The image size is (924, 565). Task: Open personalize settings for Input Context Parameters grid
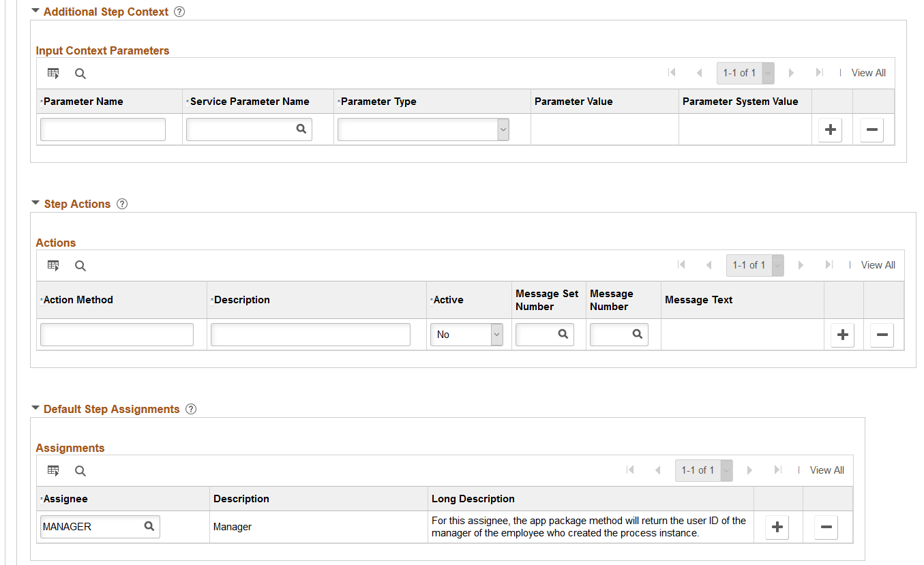click(x=53, y=73)
